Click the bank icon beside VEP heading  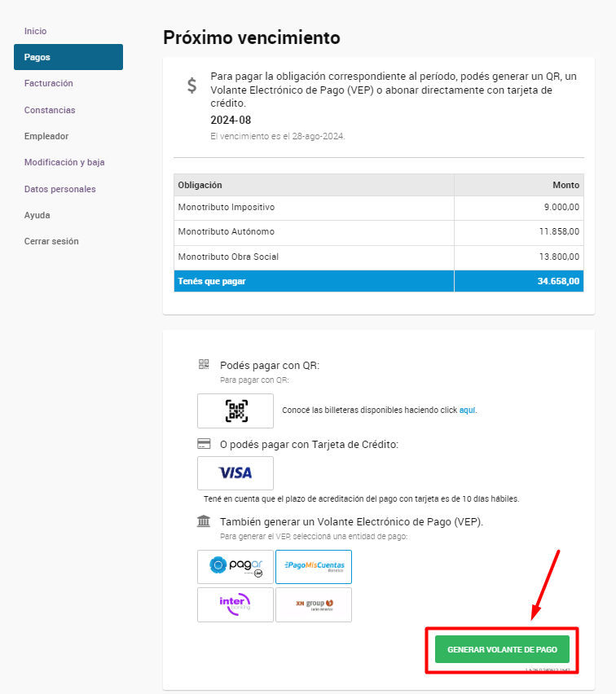[x=204, y=521]
